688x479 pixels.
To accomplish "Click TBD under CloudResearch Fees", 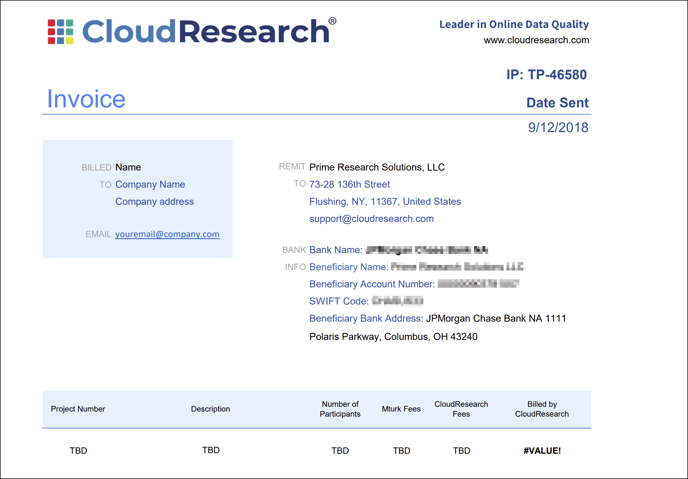I will [462, 450].
